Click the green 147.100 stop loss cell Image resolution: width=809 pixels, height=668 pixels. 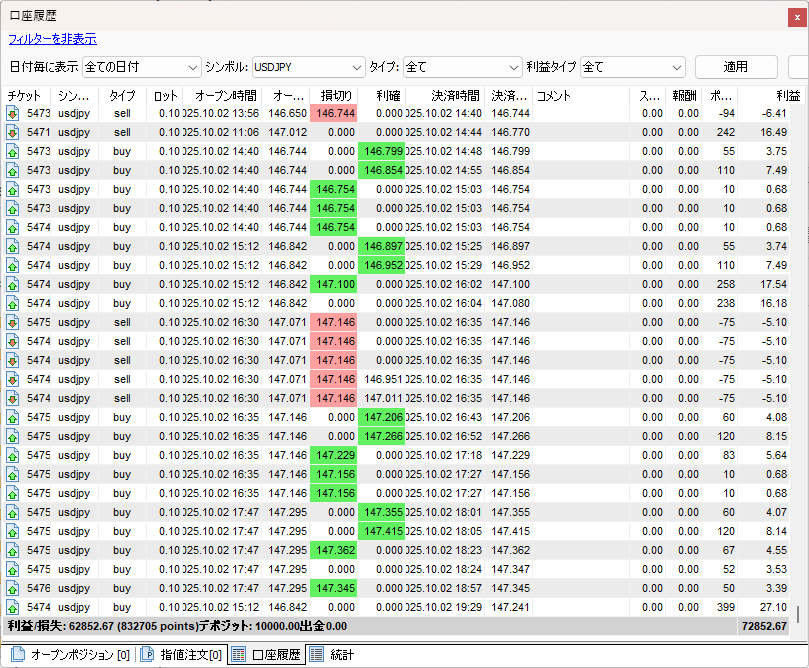333,284
